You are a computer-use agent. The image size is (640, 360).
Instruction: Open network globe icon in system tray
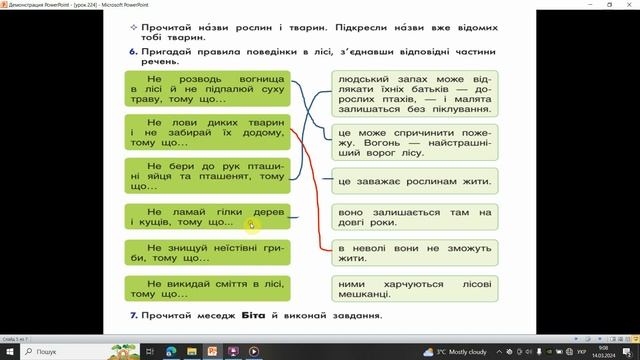569,352
